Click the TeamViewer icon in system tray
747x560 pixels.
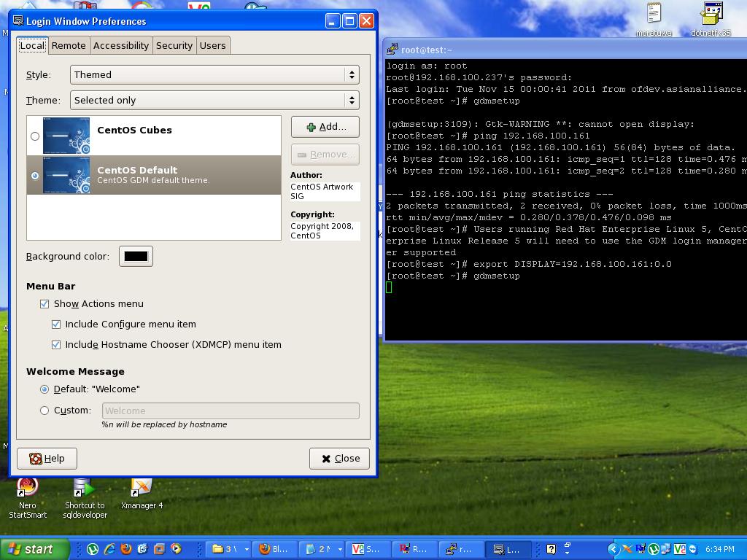[693, 549]
